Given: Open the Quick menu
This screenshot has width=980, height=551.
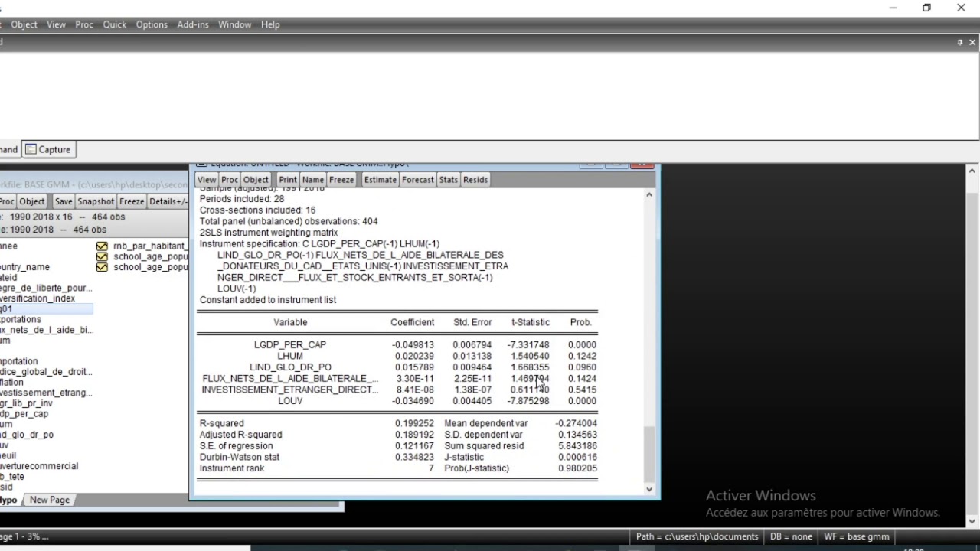Looking at the screenshot, I should pos(115,24).
